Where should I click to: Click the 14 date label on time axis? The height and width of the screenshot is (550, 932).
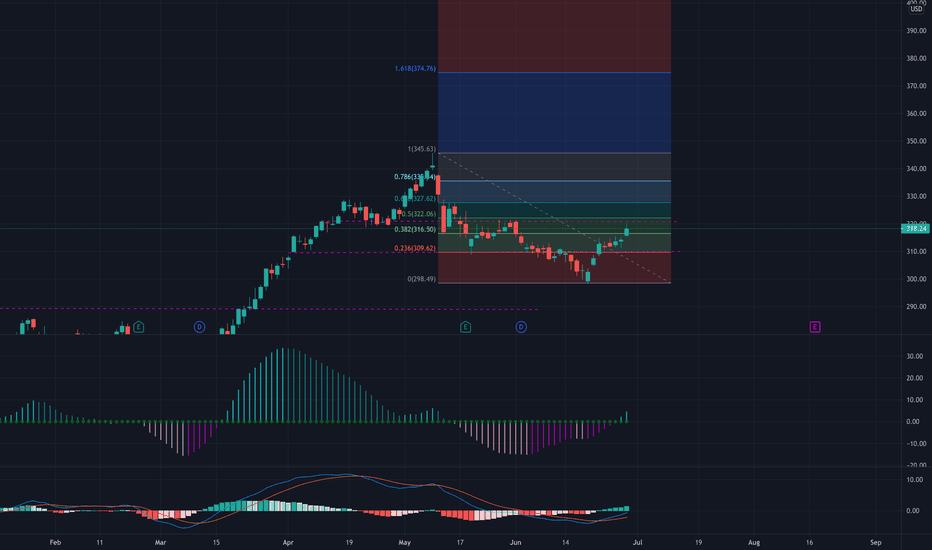pyautogui.click(x=566, y=542)
